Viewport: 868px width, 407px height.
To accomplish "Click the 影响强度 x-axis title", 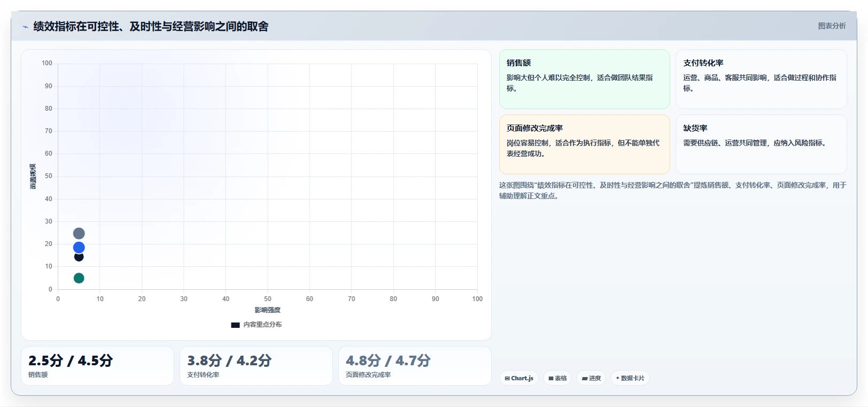I will tap(267, 310).
